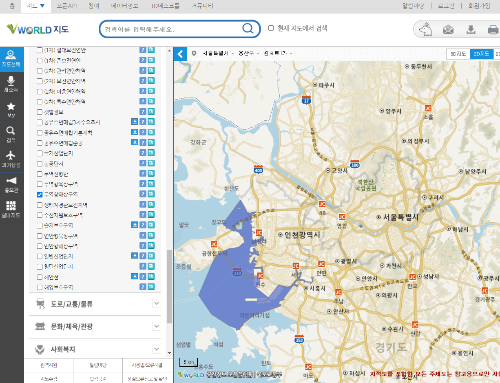500x383 pixels.
Task: Click the layer list scrollbar thumb
Action: click(x=169, y=287)
